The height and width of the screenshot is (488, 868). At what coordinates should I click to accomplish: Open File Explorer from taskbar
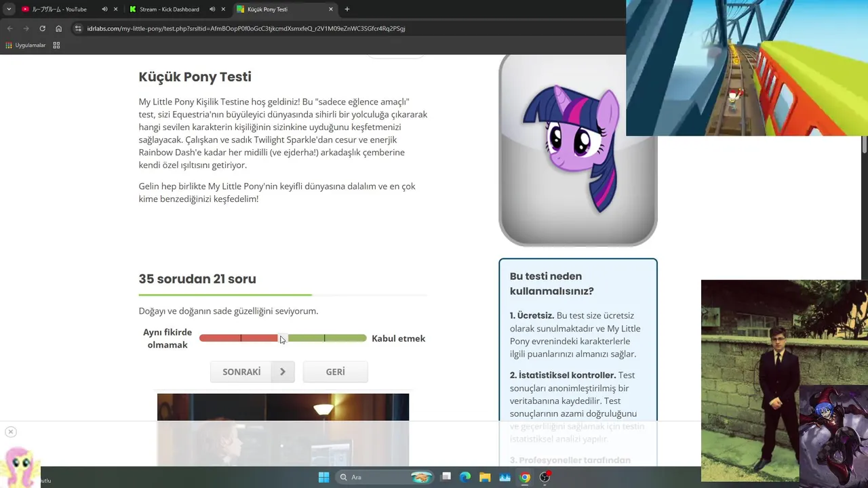click(x=485, y=477)
